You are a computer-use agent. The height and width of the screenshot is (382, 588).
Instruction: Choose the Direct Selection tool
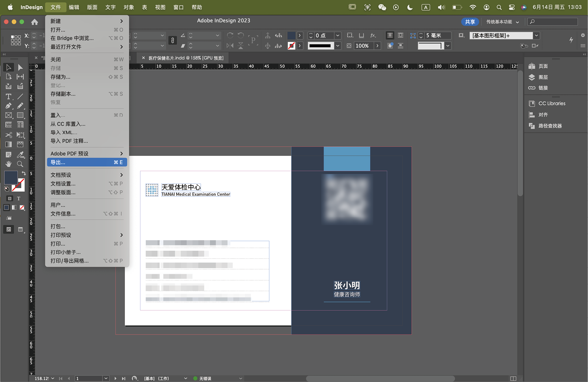click(20, 67)
